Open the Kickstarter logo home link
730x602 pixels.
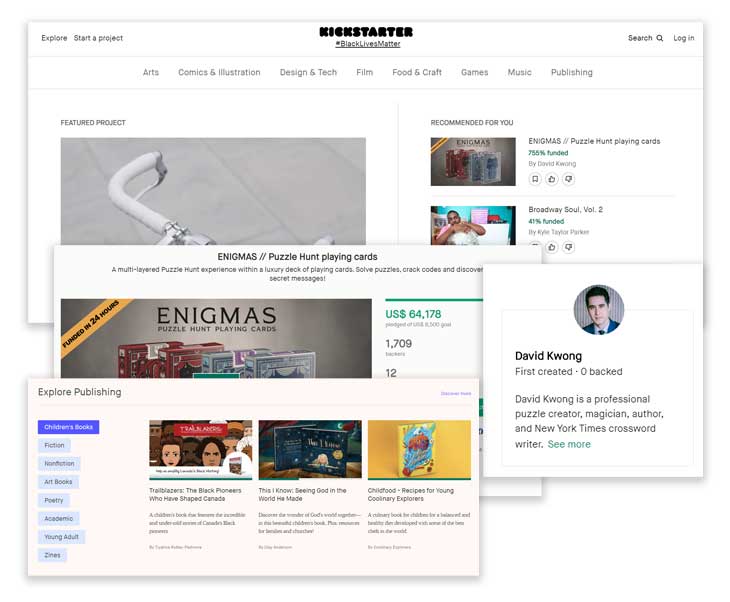point(366,32)
